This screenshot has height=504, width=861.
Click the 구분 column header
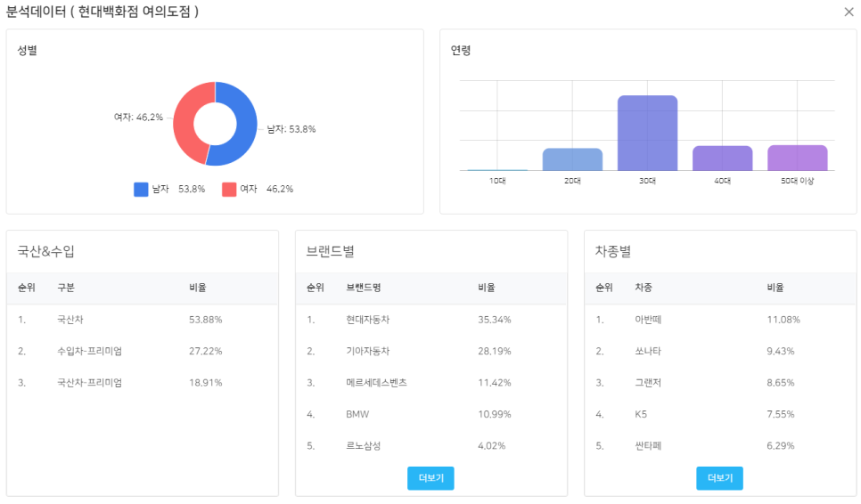(x=66, y=288)
